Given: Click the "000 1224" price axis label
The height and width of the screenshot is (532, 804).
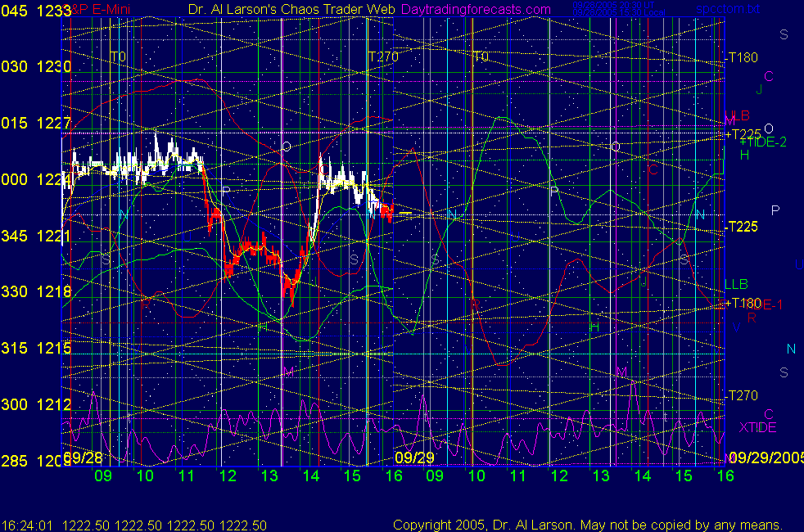Looking at the screenshot, I should (x=36, y=179).
